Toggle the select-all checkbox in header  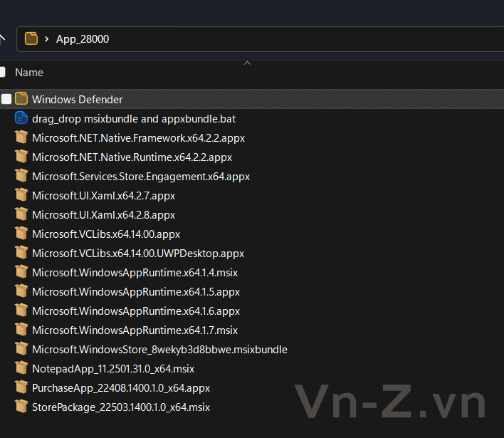tap(2, 72)
